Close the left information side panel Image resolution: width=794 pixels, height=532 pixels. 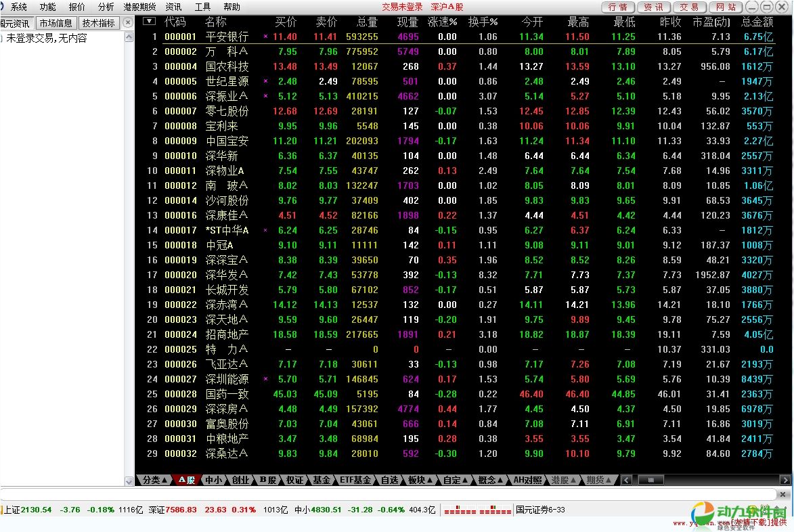pyautogui.click(x=128, y=23)
